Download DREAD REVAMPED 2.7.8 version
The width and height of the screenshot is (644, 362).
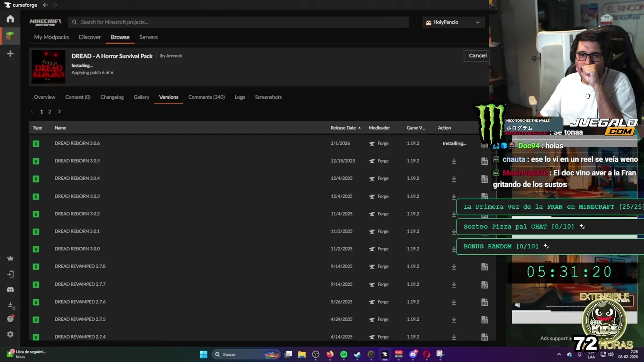454,267
